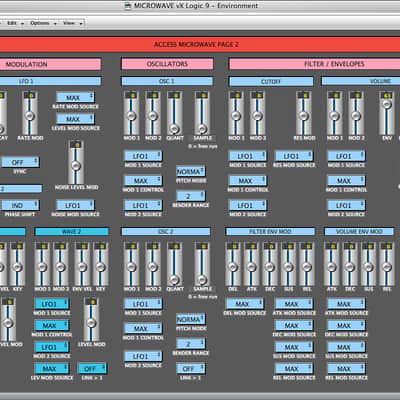Open VOLUME MOD 1 CONTROL pop-up

tap(346, 181)
